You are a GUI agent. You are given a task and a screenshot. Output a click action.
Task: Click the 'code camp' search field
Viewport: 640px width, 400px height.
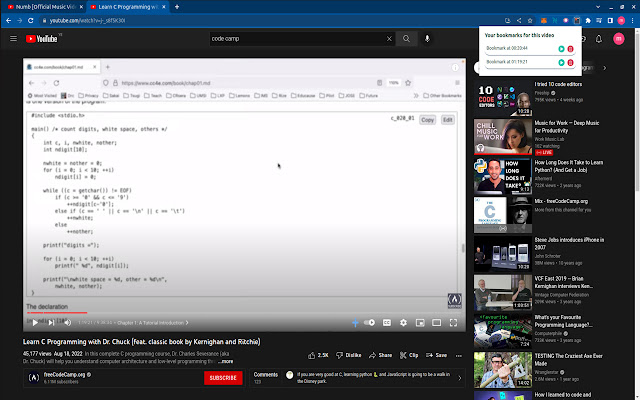(297, 39)
